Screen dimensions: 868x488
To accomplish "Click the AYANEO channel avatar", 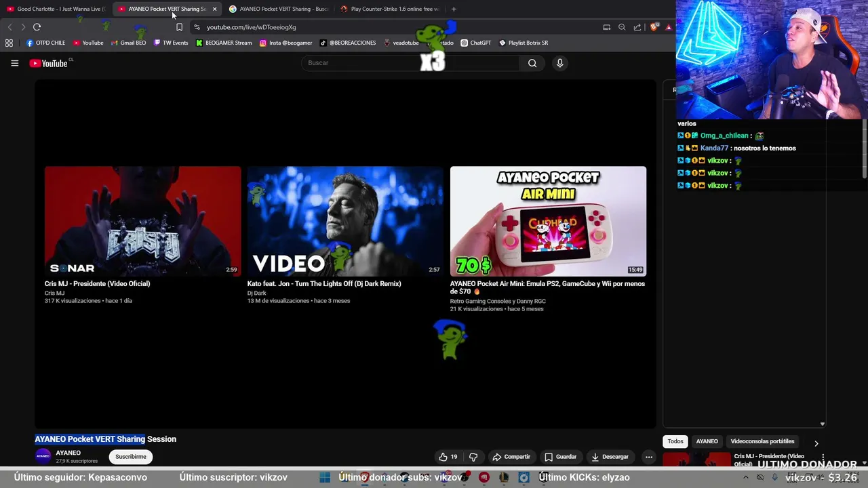I will click(x=43, y=456).
